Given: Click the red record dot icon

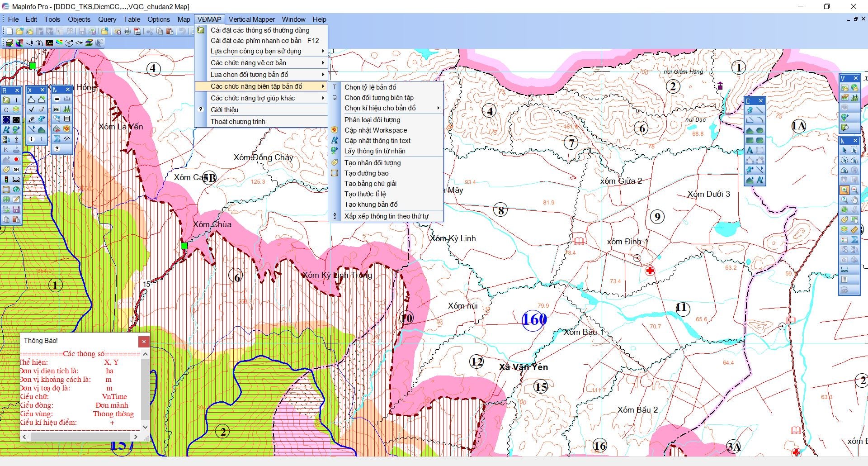Looking at the screenshot, I should (x=16, y=159).
